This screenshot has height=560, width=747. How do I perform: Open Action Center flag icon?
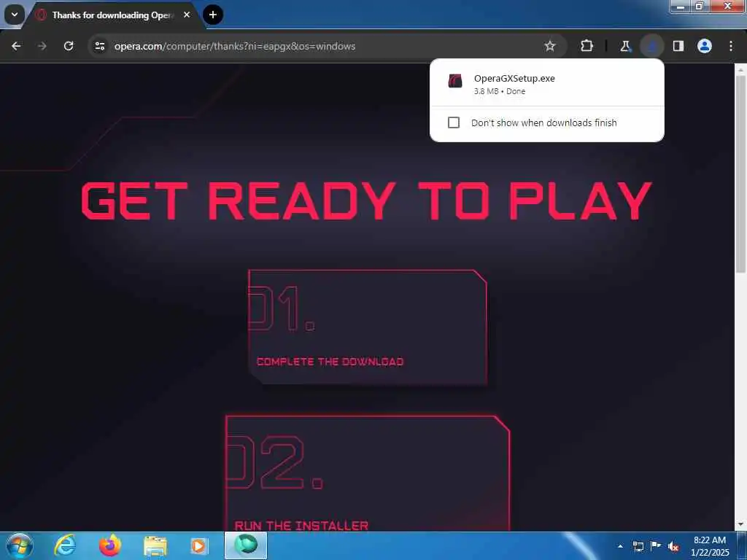point(656,546)
